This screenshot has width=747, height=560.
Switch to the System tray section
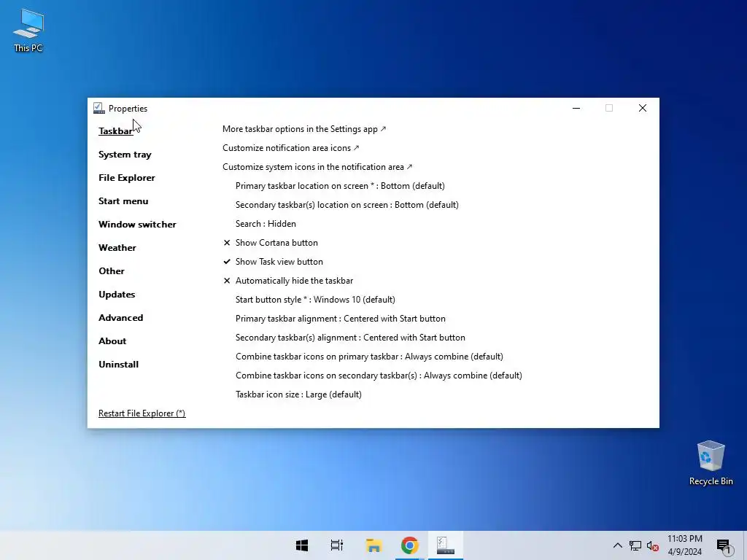[x=125, y=155]
